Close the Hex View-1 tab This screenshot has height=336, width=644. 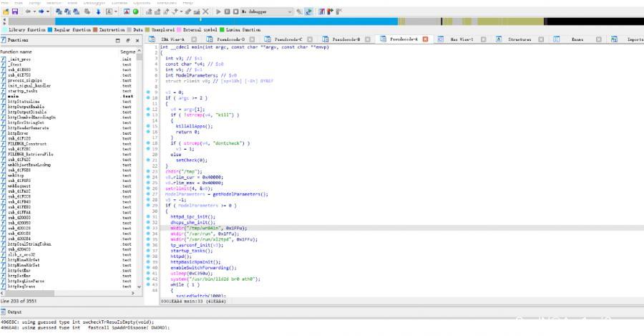tap(484, 39)
